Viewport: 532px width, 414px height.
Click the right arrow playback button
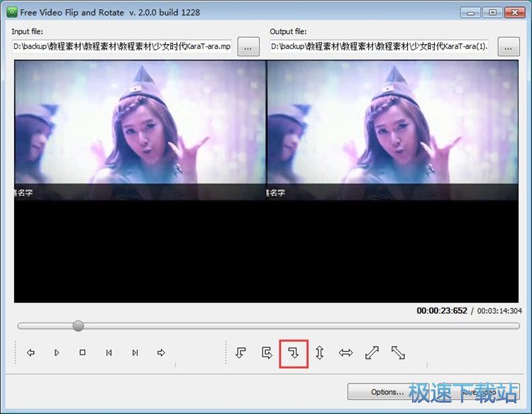tap(161, 352)
